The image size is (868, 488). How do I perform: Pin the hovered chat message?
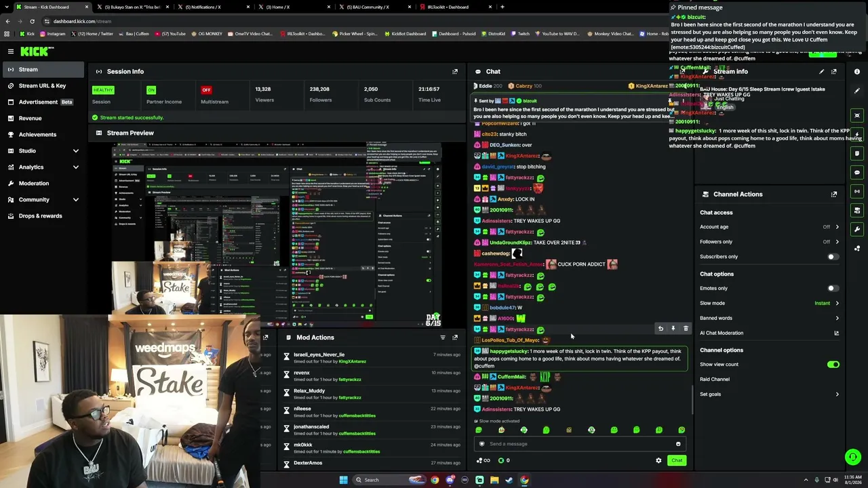coord(673,329)
